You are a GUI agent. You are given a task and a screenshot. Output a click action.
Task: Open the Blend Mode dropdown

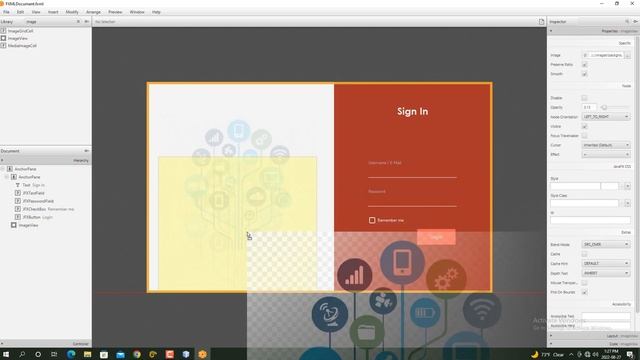point(606,244)
